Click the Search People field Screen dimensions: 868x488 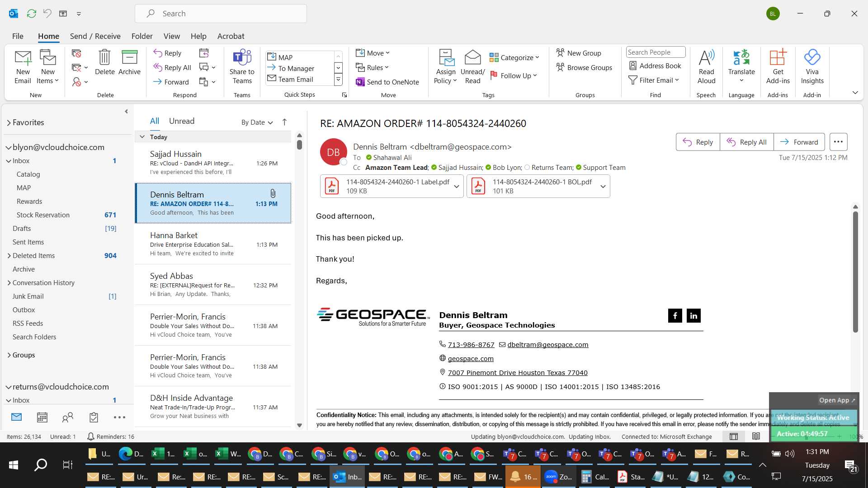[x=656, y=52]
